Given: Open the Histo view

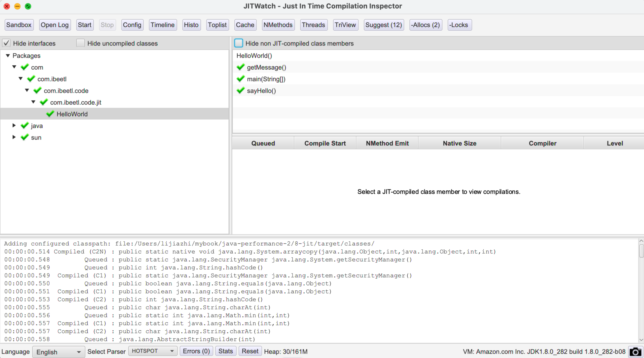Looking at the screenshot, I should pos(191,25).
